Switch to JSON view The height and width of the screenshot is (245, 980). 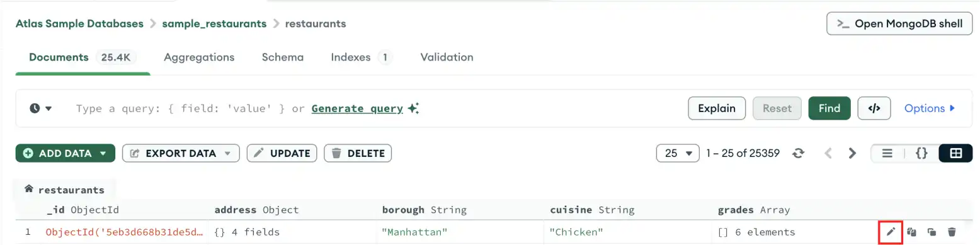point(921,153)
